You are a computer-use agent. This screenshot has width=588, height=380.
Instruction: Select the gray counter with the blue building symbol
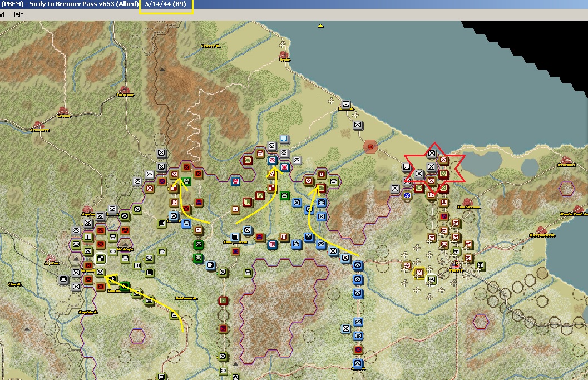pyautogui.click(x=284, y=139)
